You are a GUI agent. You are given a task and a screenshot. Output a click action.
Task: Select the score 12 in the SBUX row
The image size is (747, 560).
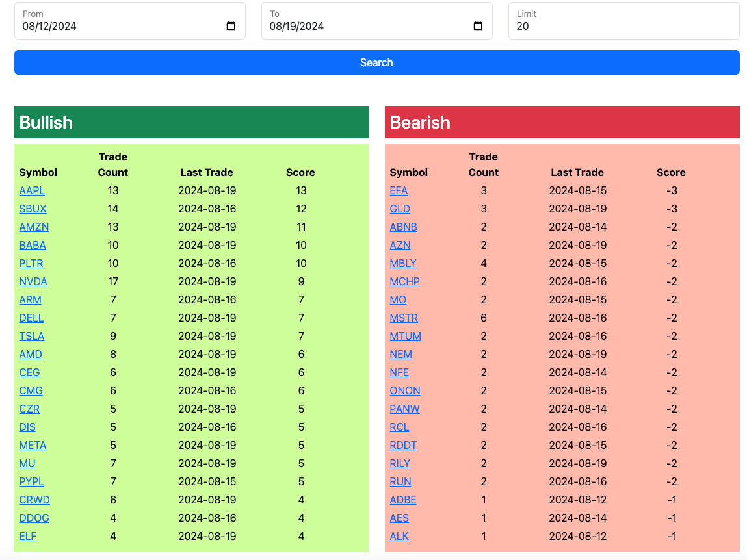[x=301, y=209]
